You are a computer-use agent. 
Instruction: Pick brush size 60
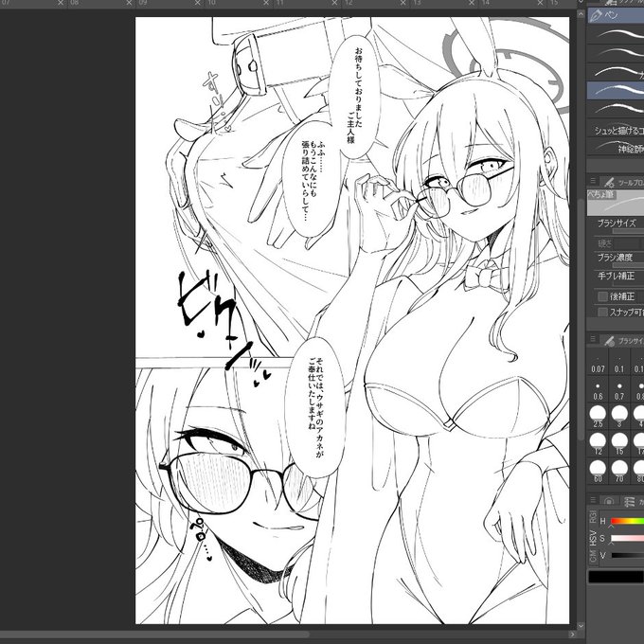598,472
